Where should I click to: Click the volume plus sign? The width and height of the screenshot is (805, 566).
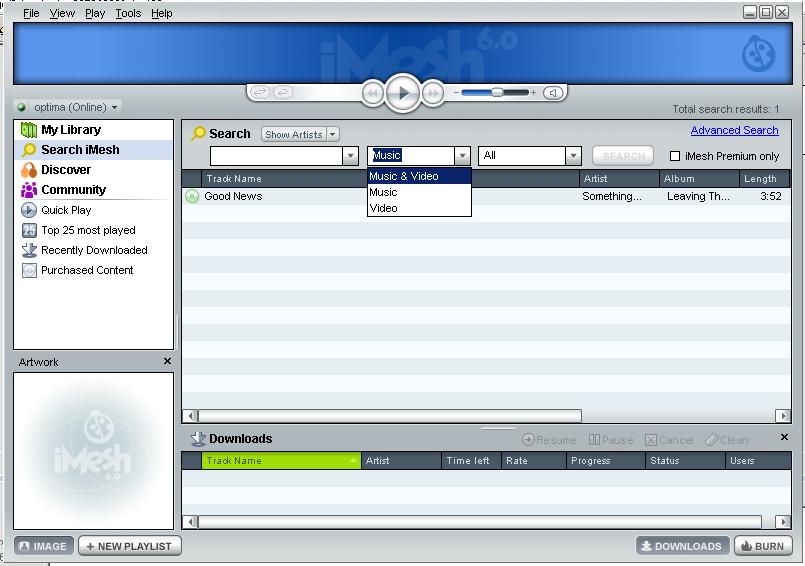(x=533, y=92)
